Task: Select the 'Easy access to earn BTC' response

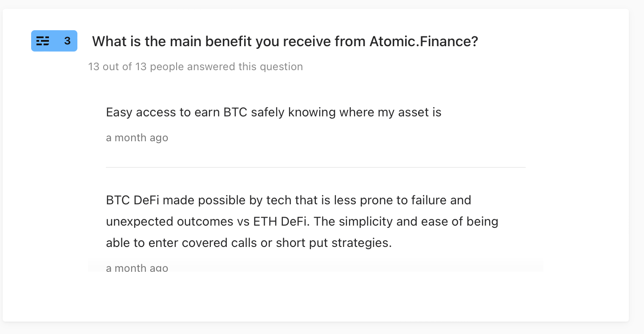Action: click(x=274, y=112)
